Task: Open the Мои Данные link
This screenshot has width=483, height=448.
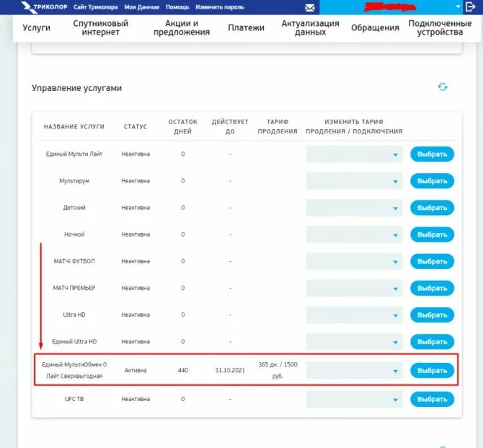Action: coord(142,7)
